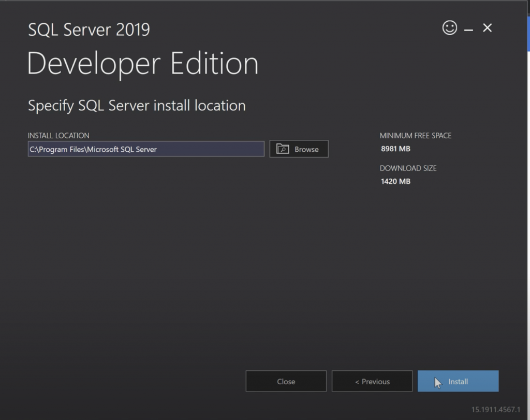Click the Install button

tap(458, 381)
